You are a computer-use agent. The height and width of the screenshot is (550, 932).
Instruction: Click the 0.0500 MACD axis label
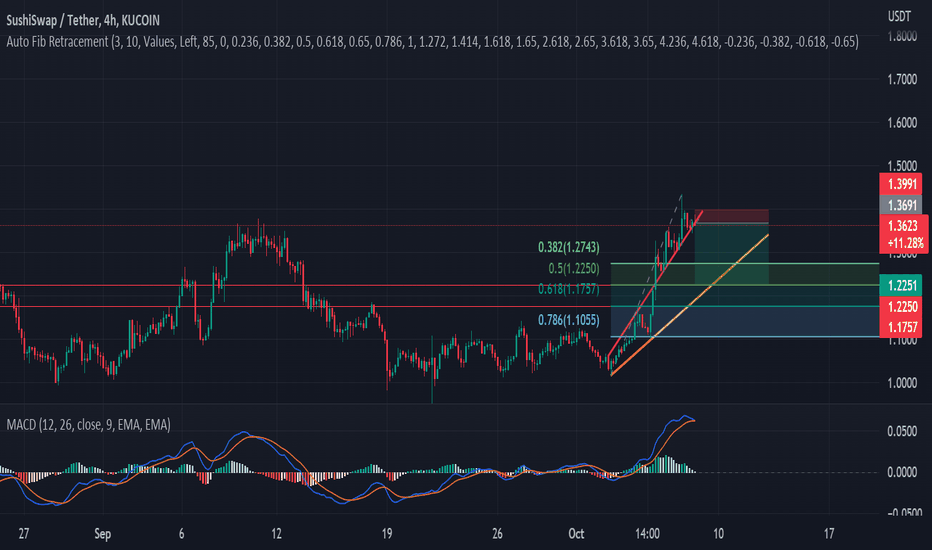(x=902, y=431)
